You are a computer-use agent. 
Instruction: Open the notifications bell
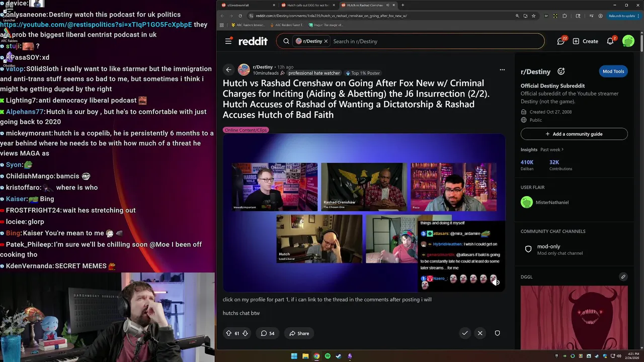pyautogui.click(x=610, y=41)
